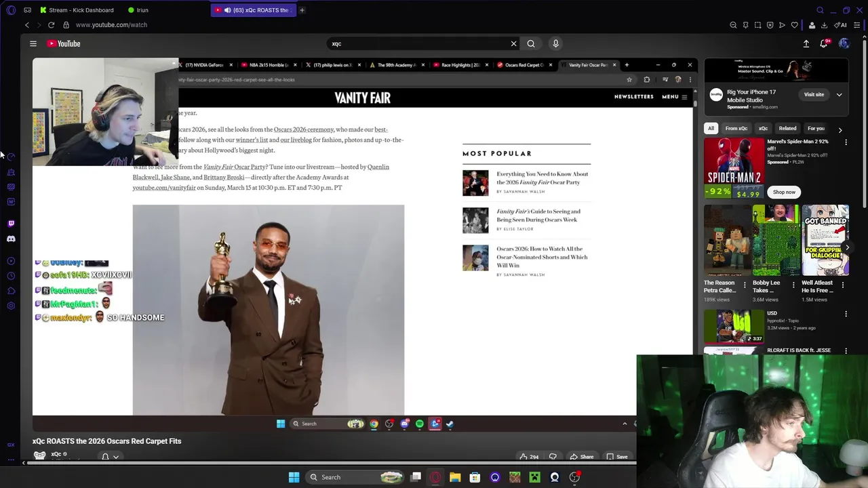Screen dimensions: 868x488
Task: Click the Windows taskbar Search box
Action: pos(355,477)
